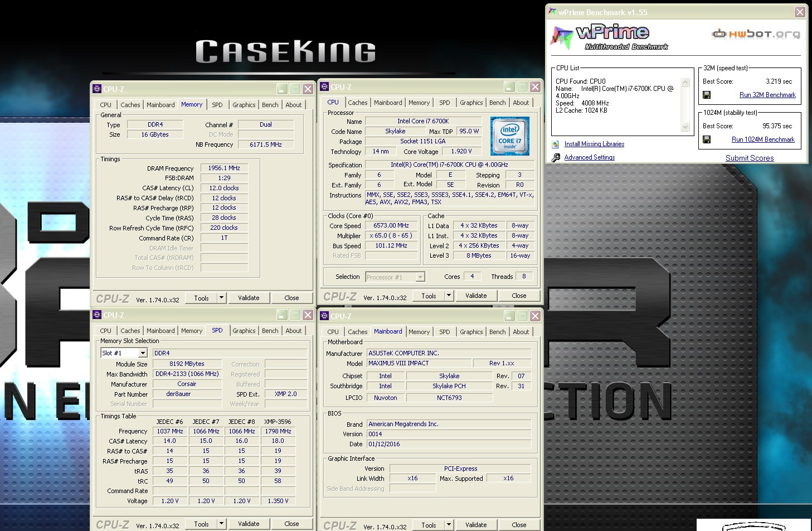Switch to Memory tab in Mainboard window
This screenshot has width=812, height=531.
point(419,332)
